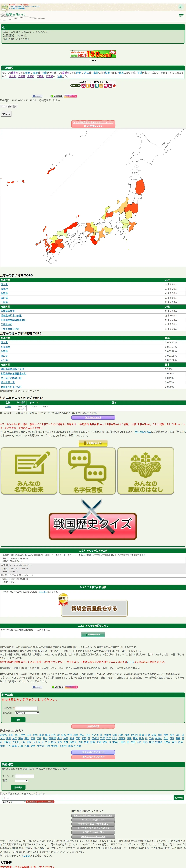The width and height of the screenshot is (186, 868).
Task: Click the 情報求む button
Action: click(6, 114)
